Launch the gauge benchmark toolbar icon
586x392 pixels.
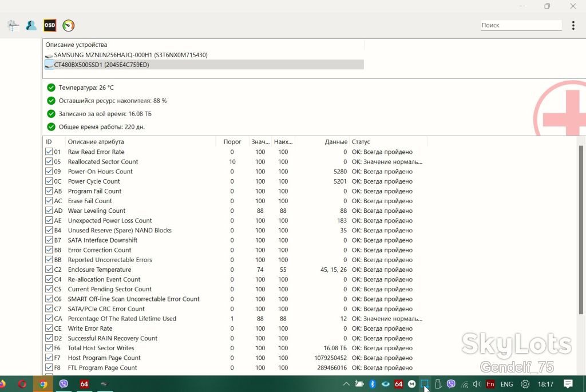(x=69, y=25)
